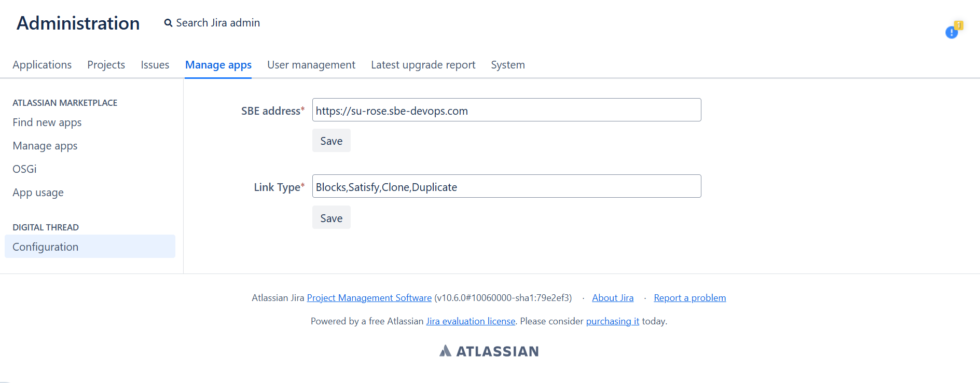Open the System tab
The width and height of the screenshot is (980, 383).
507,65
